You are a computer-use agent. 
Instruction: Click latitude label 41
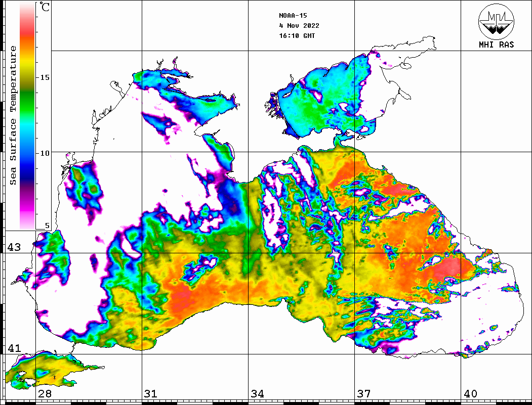pos(14,348)
